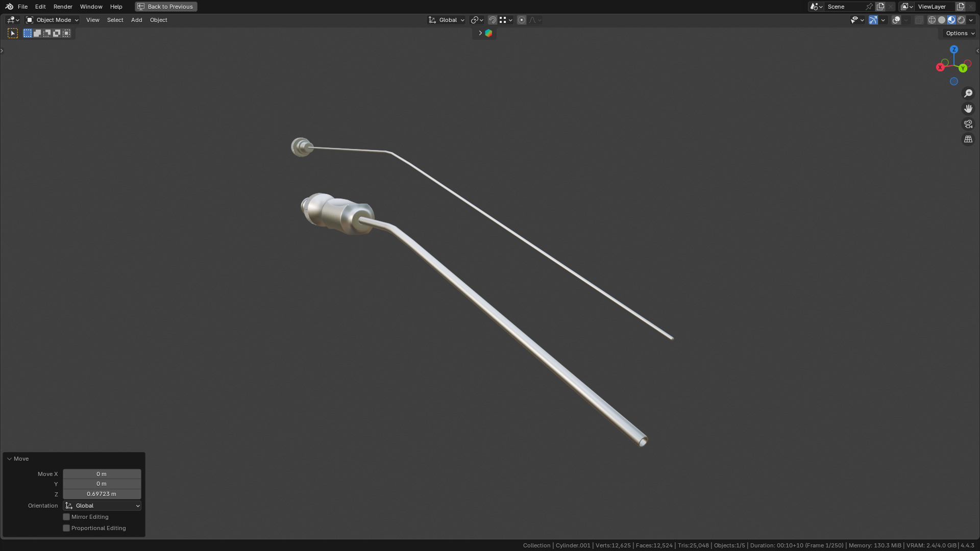This screenshot has height=551, width=980.
Task: Open the Blender logo app menu
Action: 9,7
